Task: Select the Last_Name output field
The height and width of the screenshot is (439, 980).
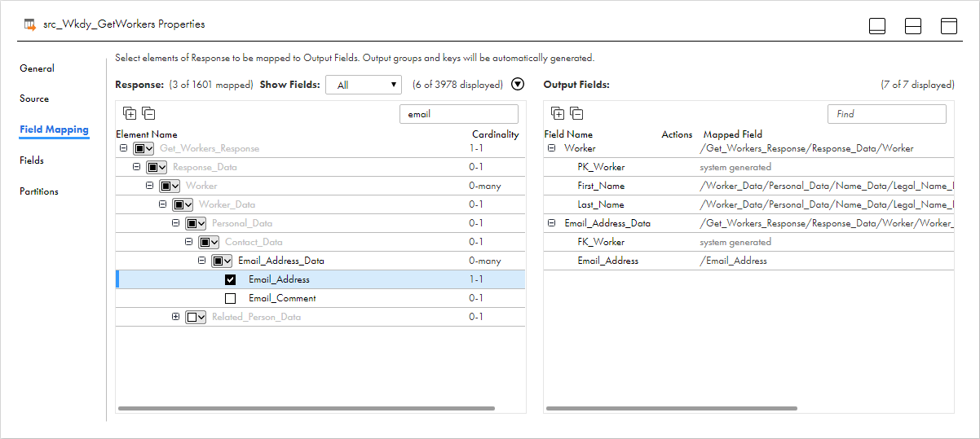Action: (x=601, y=204)
